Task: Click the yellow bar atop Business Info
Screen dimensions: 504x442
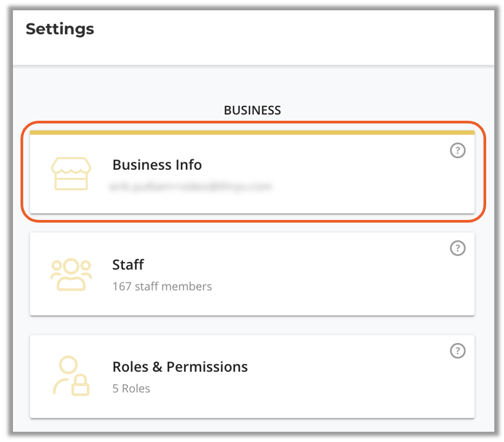Action: coord(252,132)
